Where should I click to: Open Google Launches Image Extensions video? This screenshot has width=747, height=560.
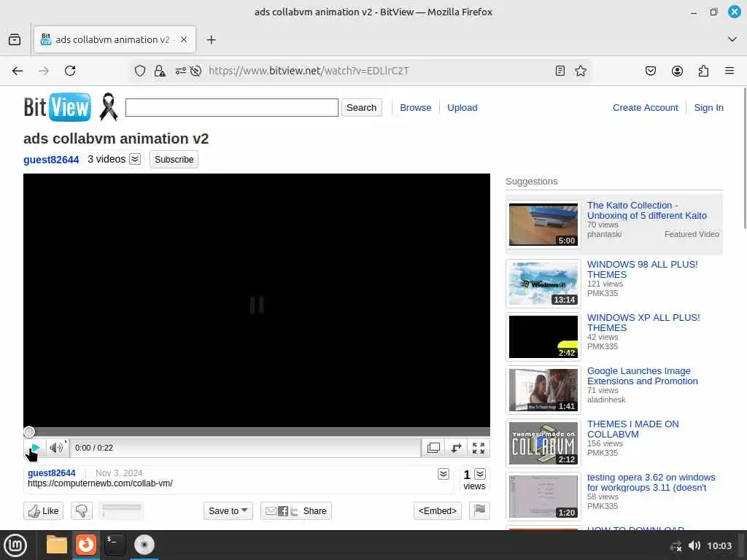point(642,376)
